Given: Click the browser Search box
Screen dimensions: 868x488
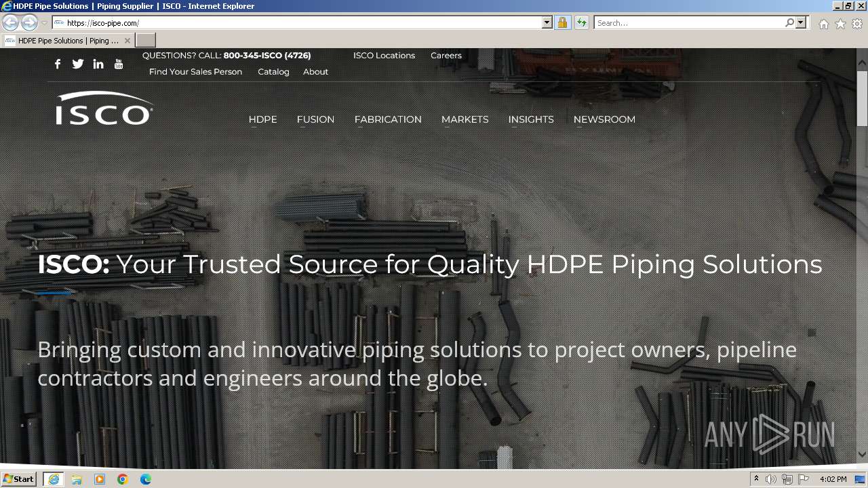Looking at the screenshot, I should [689, 22].
